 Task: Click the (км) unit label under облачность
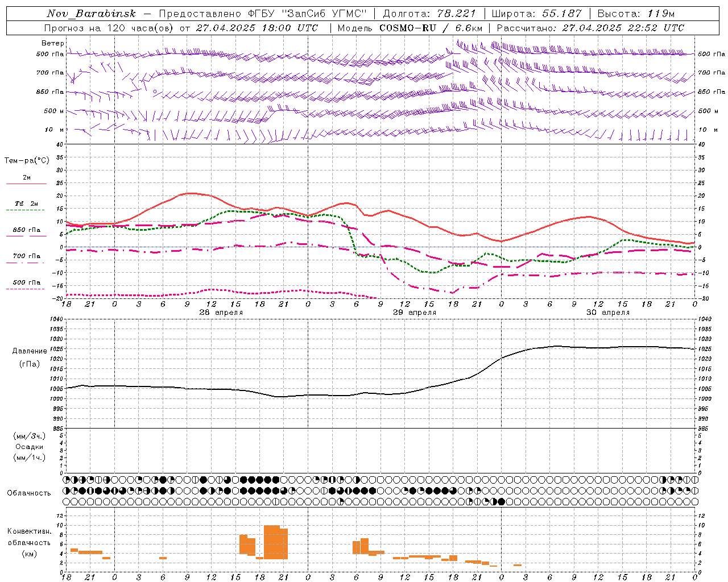click(x=30, y=553)
